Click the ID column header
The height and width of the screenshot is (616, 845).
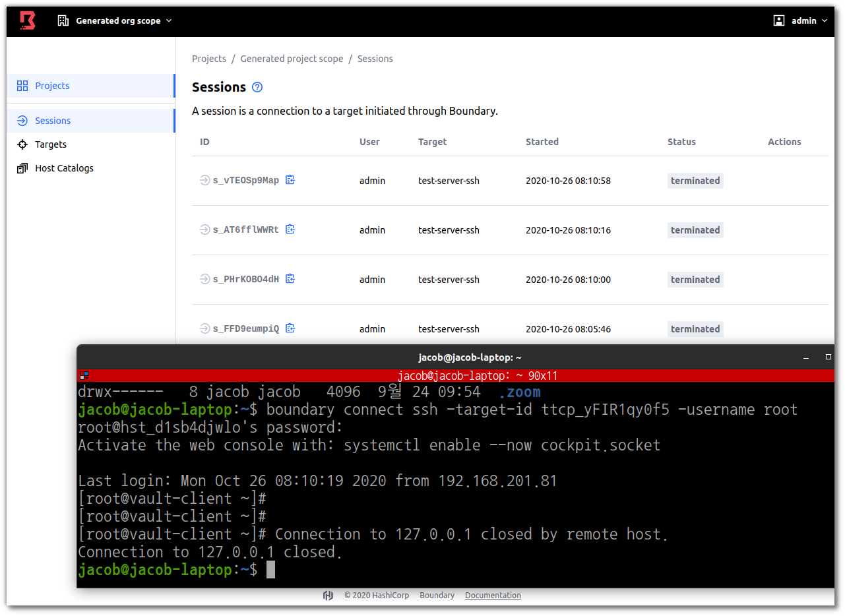pyautogui.click(x=204, y=142)
